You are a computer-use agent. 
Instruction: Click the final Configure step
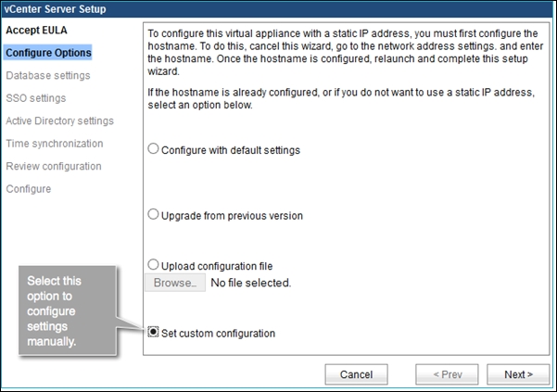point(29,189)
